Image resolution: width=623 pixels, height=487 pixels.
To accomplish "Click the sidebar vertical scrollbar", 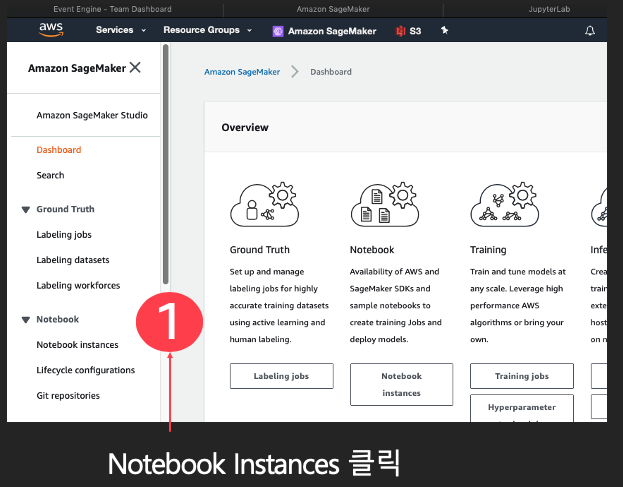I will [166, 164].
